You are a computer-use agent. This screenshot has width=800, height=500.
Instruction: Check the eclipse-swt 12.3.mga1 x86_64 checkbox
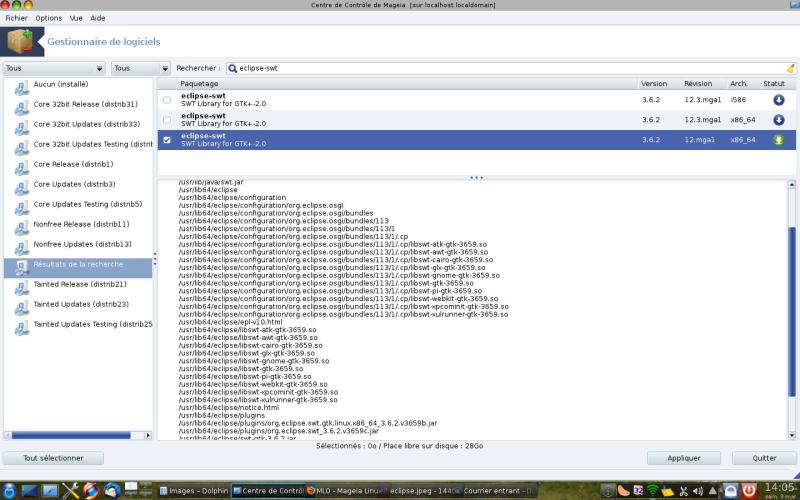(167, 120)
